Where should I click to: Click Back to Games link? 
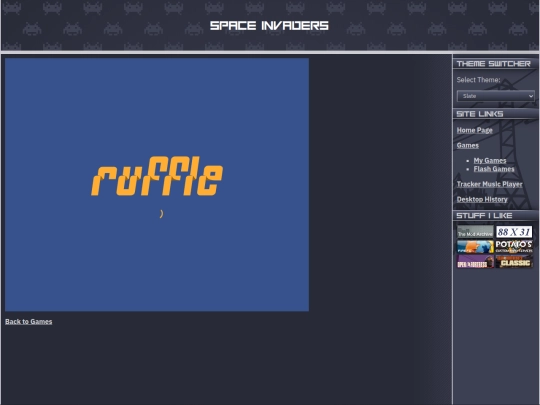pyautogui.click(x=29, y=322)
